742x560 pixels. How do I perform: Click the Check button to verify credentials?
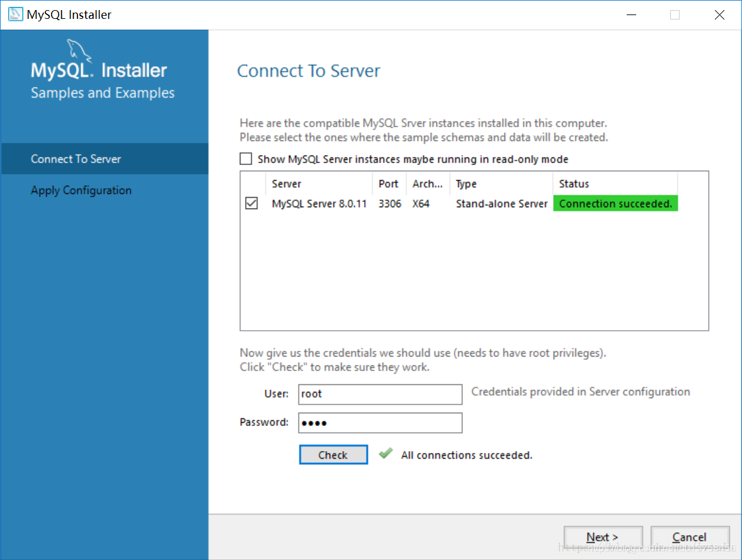point(333,454)
